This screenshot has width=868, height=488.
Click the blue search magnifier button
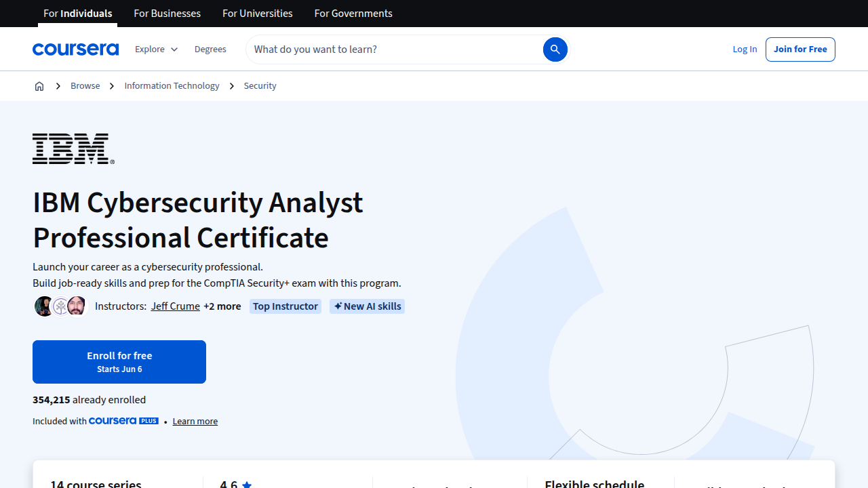click(555, 49)
